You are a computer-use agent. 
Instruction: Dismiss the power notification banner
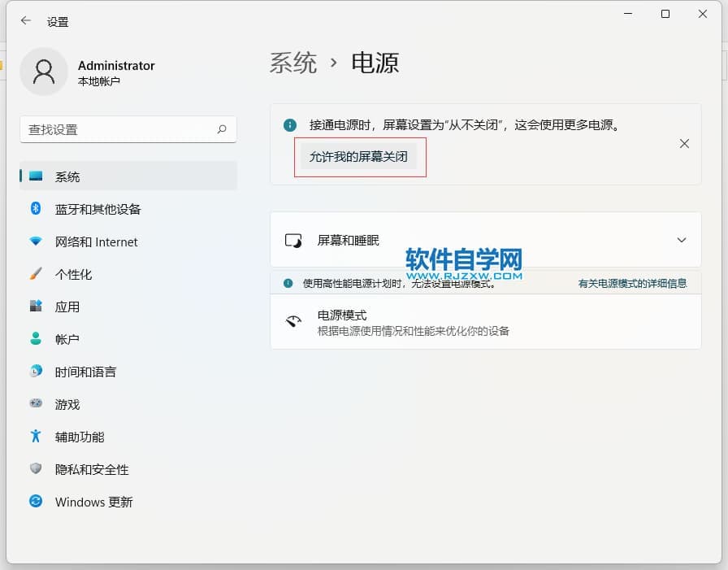tap(684, 143)
